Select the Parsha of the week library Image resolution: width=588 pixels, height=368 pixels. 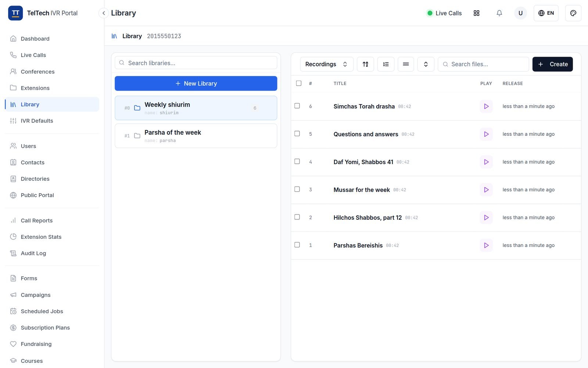196,136
